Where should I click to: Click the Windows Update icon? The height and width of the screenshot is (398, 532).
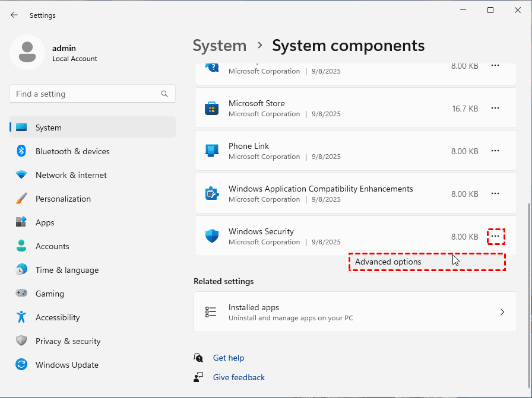(x=21, y=365)
